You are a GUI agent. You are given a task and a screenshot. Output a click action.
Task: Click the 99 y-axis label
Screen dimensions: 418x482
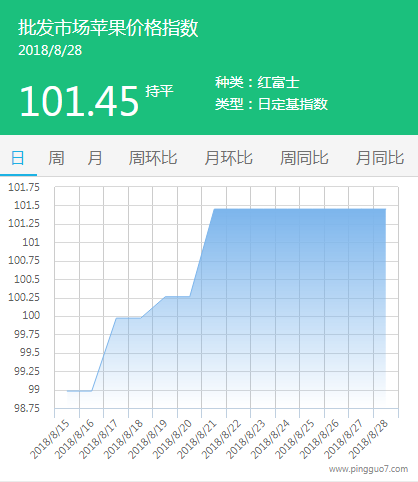point(34,389)
